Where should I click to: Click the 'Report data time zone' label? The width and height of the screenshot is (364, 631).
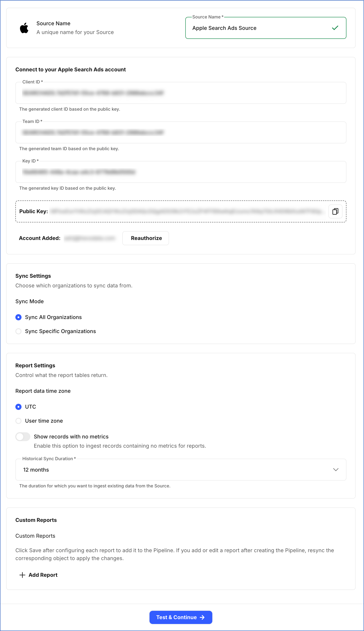(43, 391)
